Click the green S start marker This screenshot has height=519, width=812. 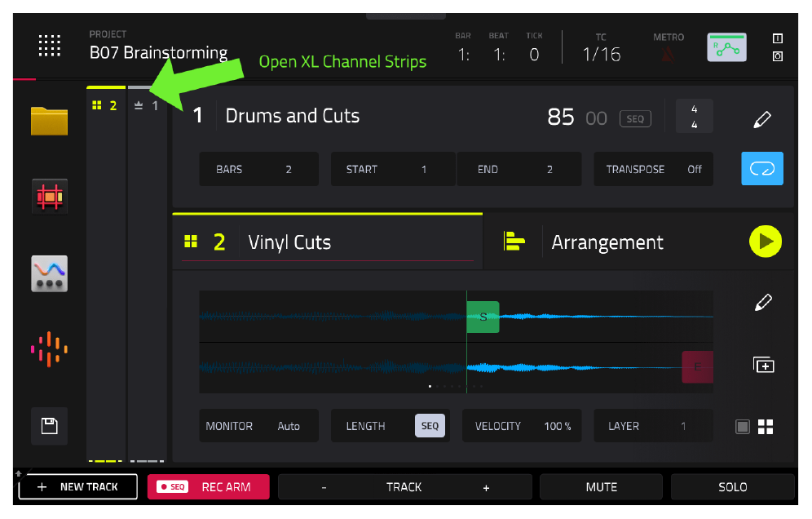[483, 317]
